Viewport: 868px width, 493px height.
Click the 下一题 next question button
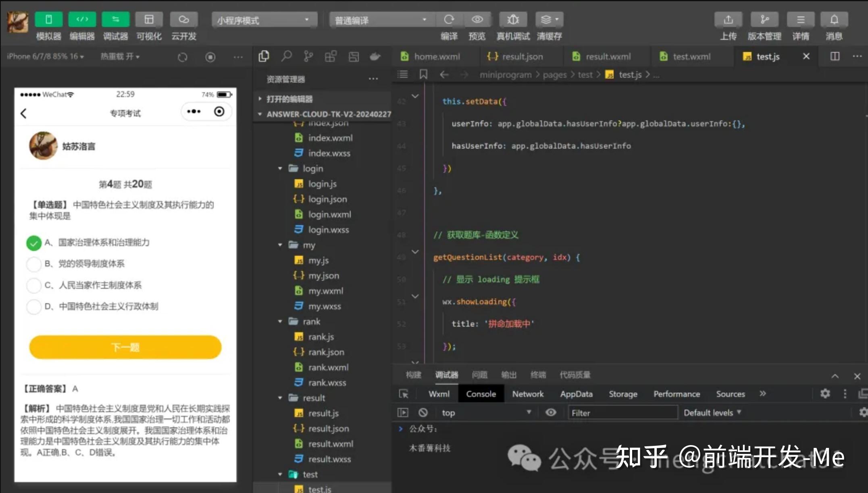125,347
